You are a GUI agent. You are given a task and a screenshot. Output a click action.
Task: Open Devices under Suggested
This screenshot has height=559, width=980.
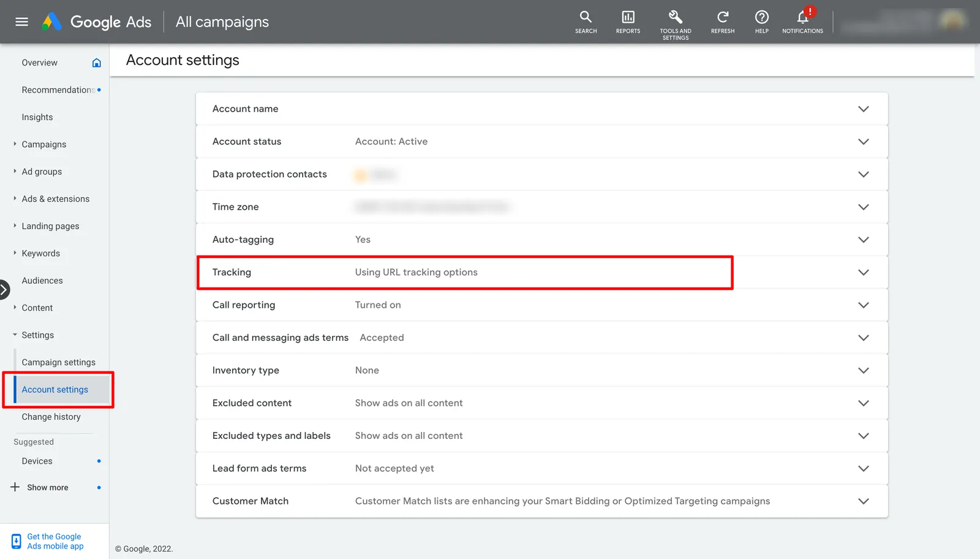click(x=37, y=461)
